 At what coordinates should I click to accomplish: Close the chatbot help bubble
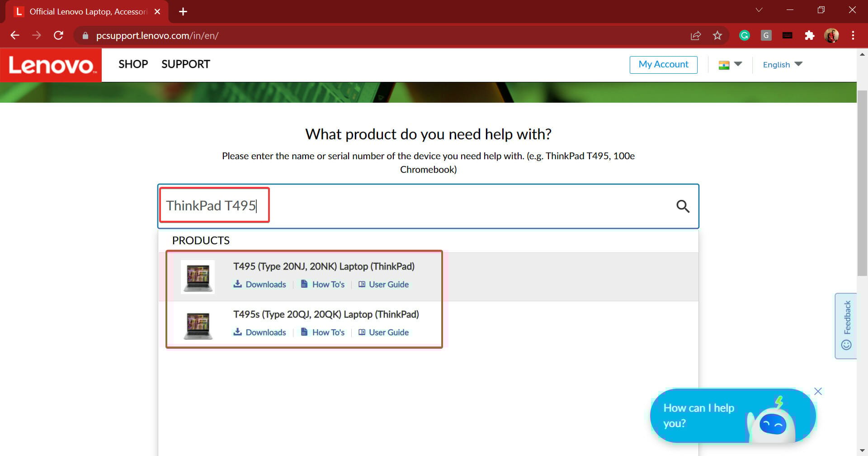coord(818,391)
